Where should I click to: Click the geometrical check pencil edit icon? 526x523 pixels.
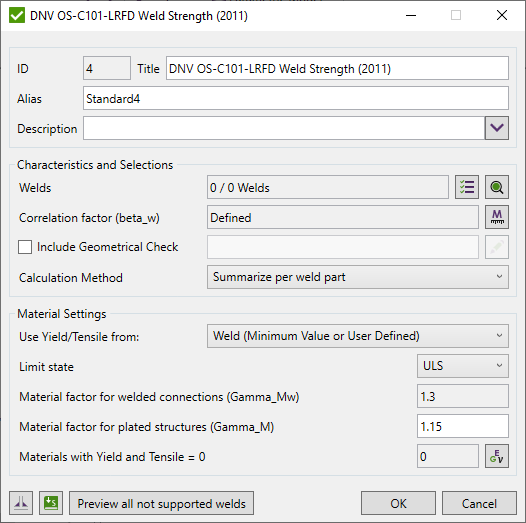pos(496,247)
